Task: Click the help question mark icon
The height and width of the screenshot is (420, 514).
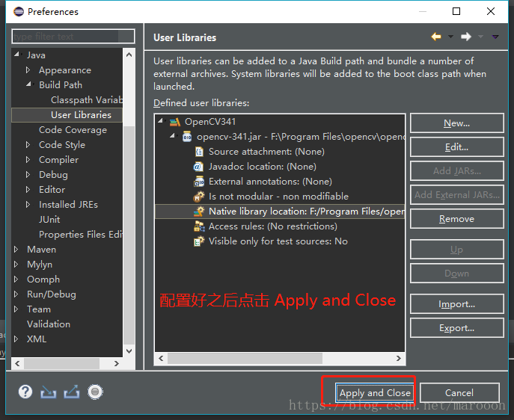Action: coord(25,392)
